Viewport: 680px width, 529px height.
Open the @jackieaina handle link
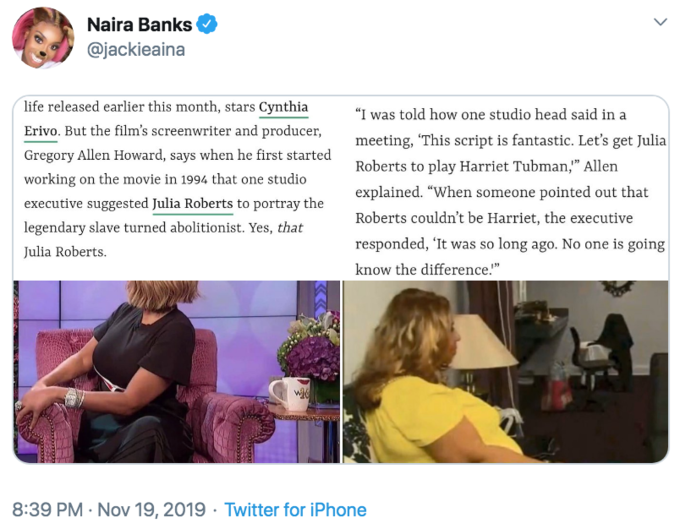point(136,50)
